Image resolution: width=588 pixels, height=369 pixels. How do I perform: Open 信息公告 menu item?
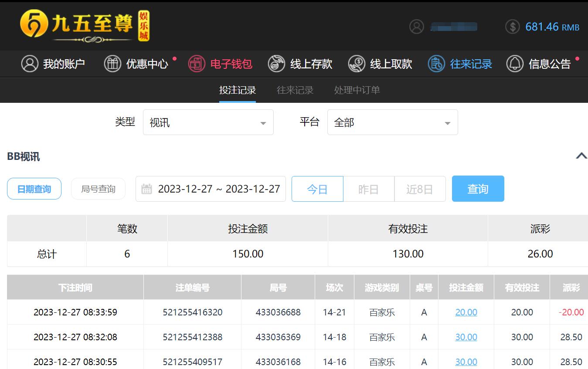[x=538, y=64]
